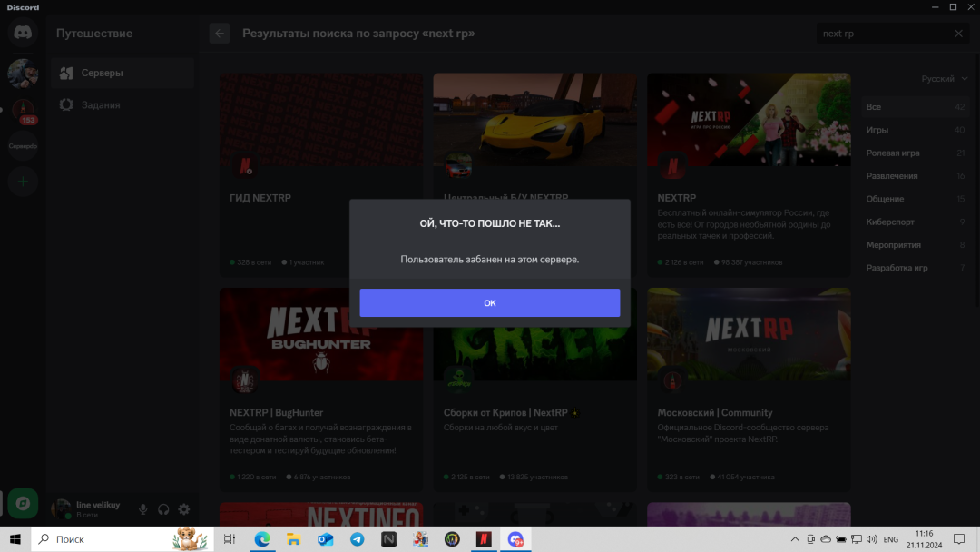Open the yellow car server banner
This screenshot has height=552, width=980.
535,120
